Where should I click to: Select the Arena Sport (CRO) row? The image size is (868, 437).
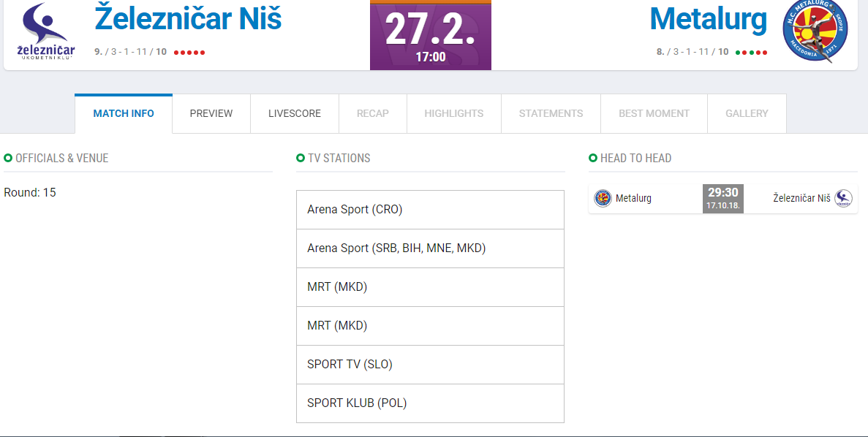point(430,210)
